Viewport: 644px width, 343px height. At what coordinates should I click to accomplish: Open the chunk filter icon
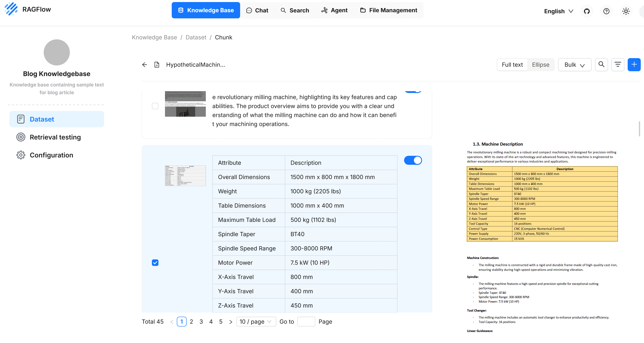tap(618, 65)
